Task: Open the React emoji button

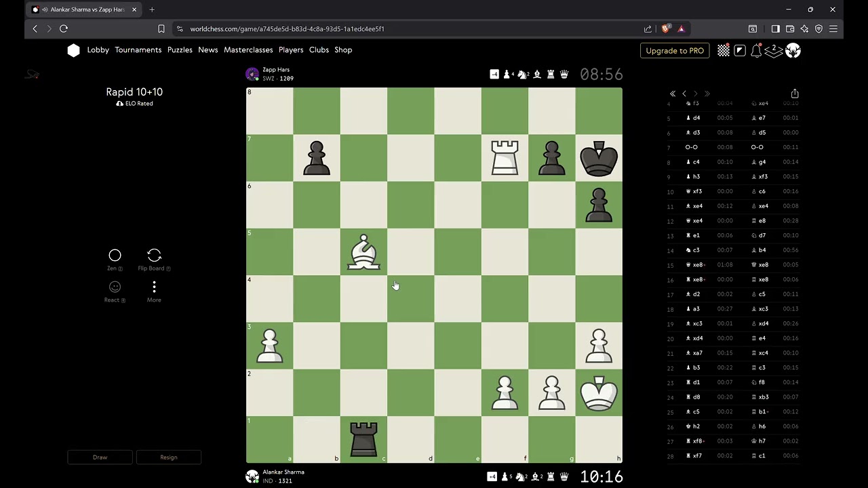Action: click(115, 291)
